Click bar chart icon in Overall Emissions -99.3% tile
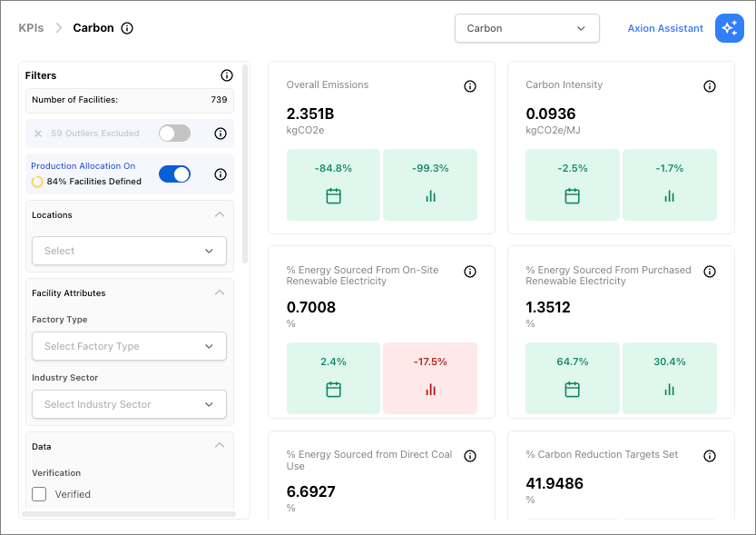Image resolution: width=756 pixels, height=535 pixels. tap(430, 196)
